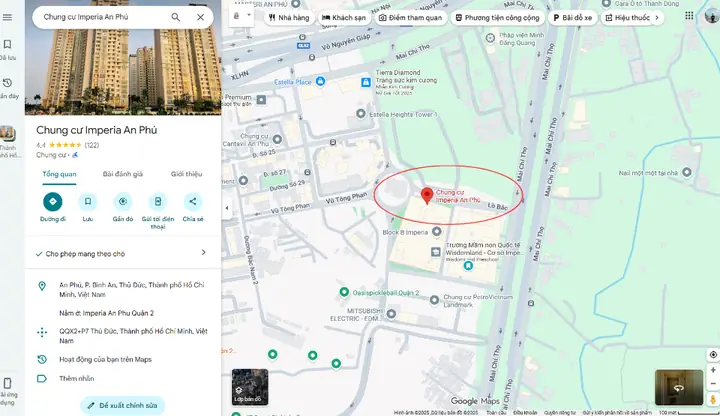Click the Nail một một tại nhà marker
Viewport: 720px width, 416px height.
click(686, 172)
